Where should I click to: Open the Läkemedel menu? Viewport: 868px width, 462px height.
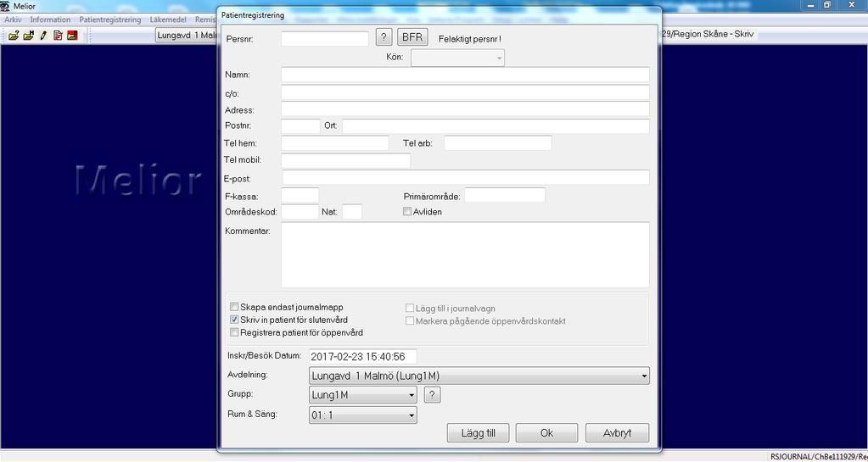pos(168,19)
